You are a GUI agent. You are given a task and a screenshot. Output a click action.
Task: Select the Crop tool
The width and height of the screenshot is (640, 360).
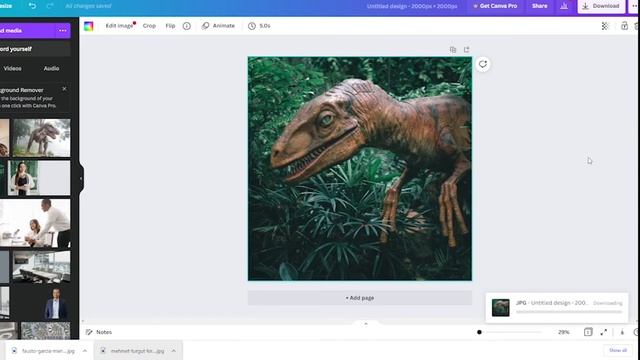click(149, 26)
